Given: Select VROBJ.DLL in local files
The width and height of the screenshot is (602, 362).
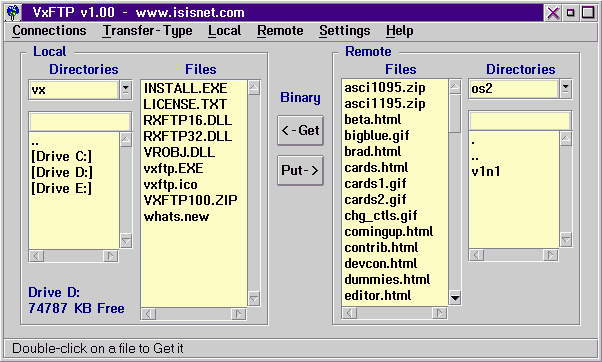Looking at the screenshot, I should coord(179,152).
